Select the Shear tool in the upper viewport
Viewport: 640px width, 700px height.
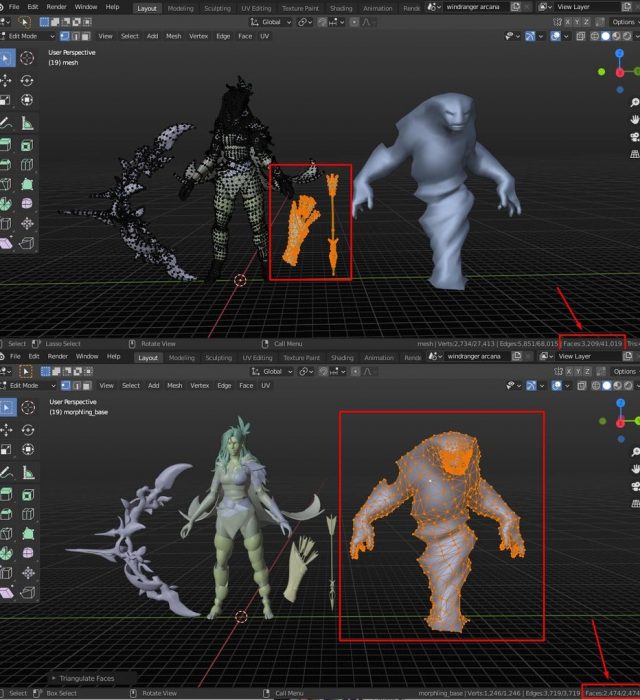tap(5, 242)
